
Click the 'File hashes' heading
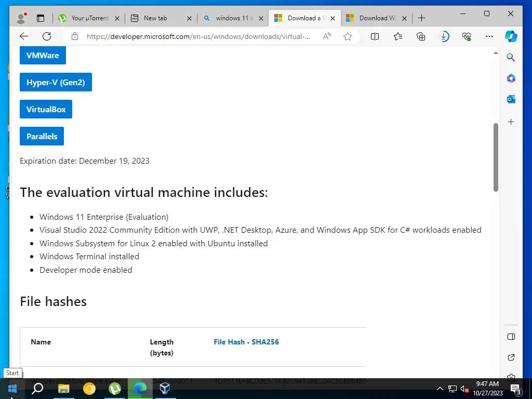54,301
